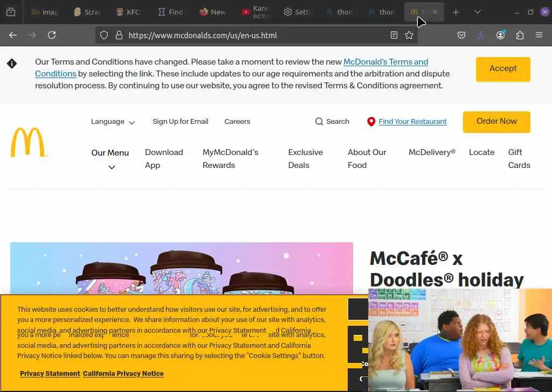This screenshot has height=392, width=552.
Task: Open the downloads arrow icon
Action: click(480, 35)
